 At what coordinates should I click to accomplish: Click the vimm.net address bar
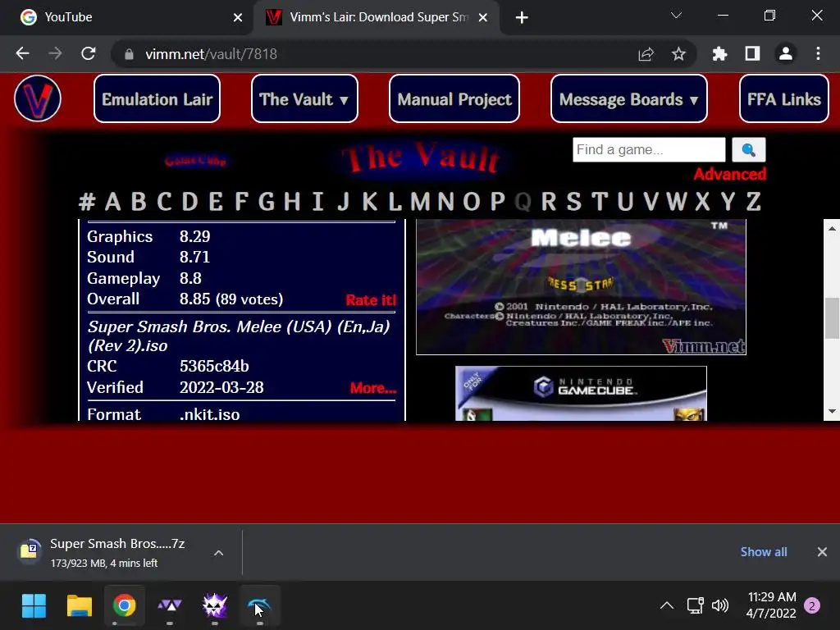coord(375,53)
